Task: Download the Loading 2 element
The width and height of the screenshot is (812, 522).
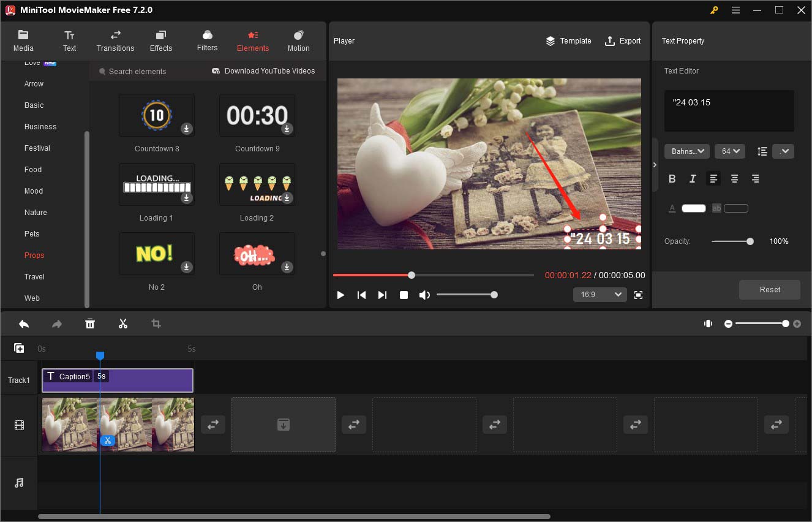Action: coord(287,198)
